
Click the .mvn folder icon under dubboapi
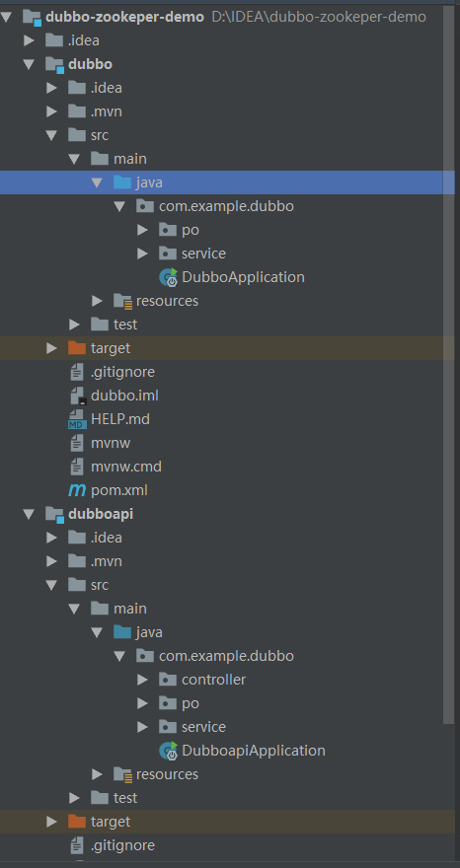click(76, 561)
